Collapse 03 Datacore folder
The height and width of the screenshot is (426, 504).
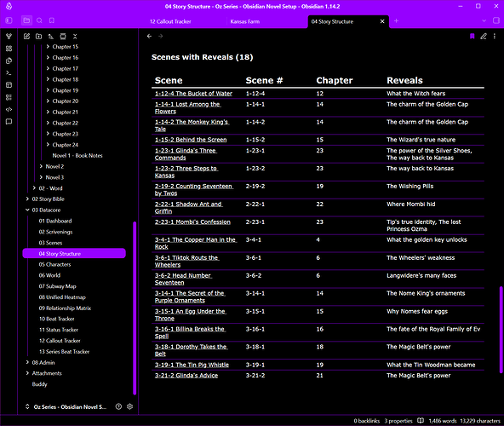pyautogui.click(x=27, y=210)
